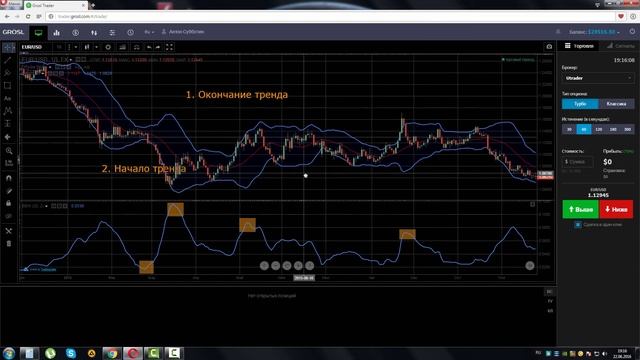Click the candlestick chart style icon

click(x=87, y=47)
